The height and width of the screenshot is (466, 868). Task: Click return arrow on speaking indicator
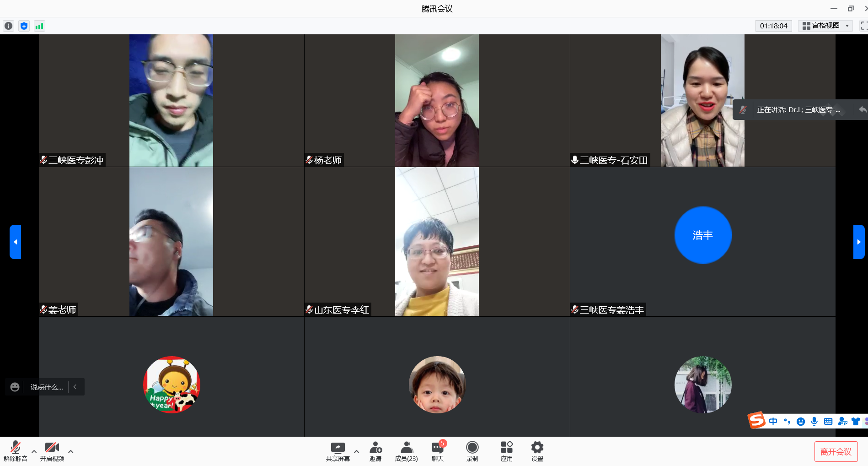tap(863, 110)
